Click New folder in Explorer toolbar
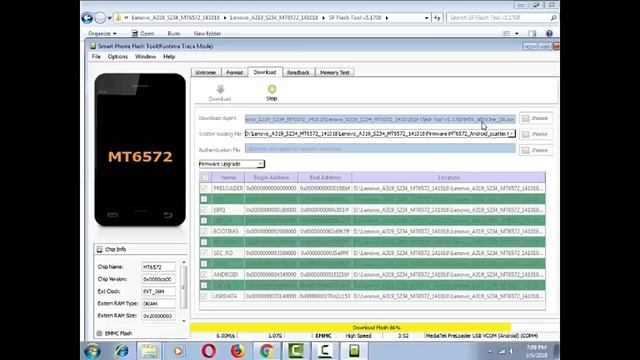 (207, 33)
